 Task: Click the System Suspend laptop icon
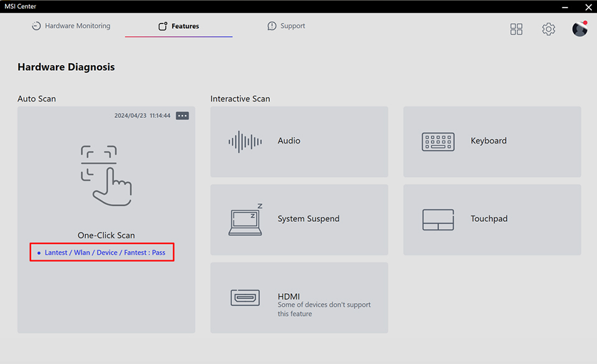tap(246, 219)
